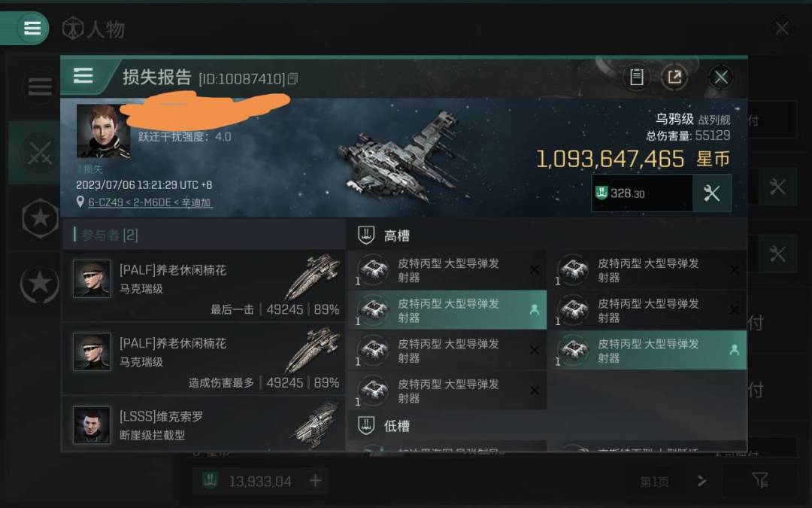
Task: Go to the next page arrow
Action: (701, 481)
